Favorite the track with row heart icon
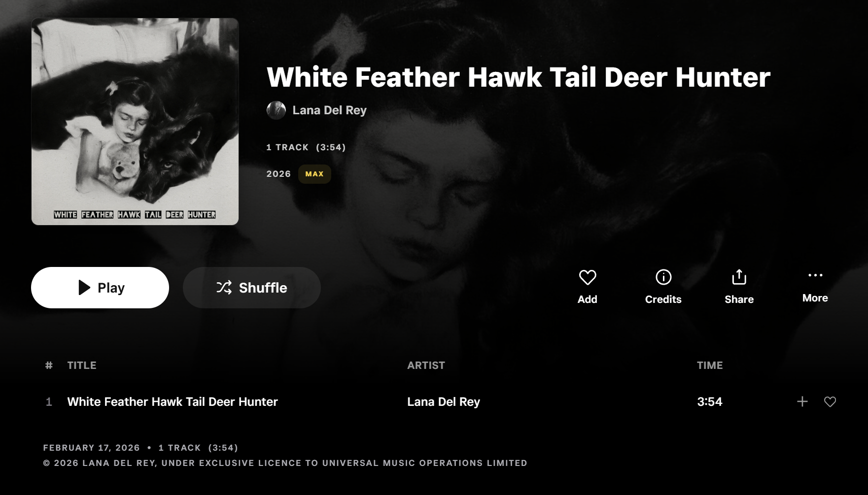The height and width of the screenshot is (495, 868). click(x=830, y=402)
